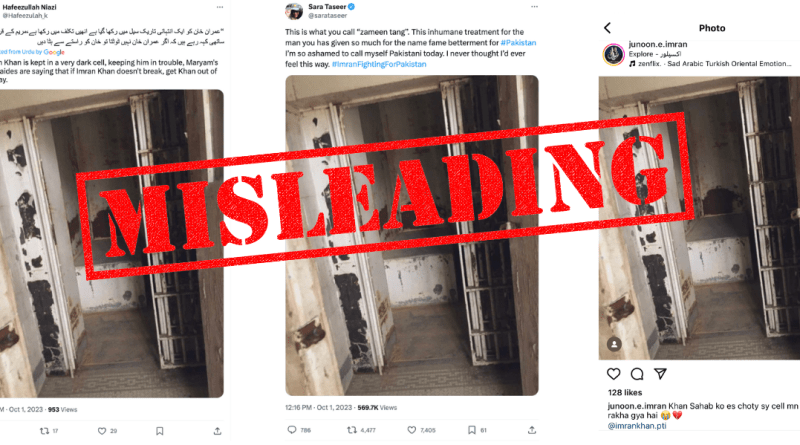Share Sara Taseer's tweet
This screenshot has width=800, height=445.
pos(532,430)
